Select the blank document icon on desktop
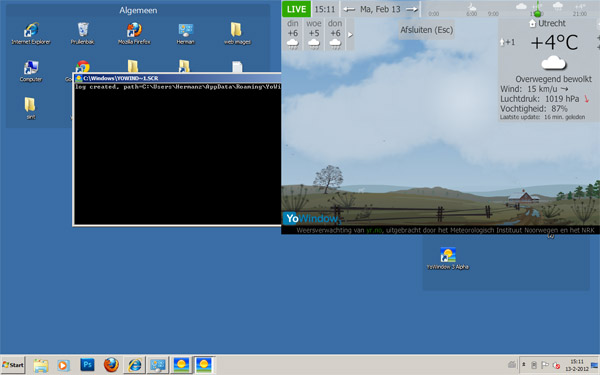The image size is (600, 375). point(237,67)
